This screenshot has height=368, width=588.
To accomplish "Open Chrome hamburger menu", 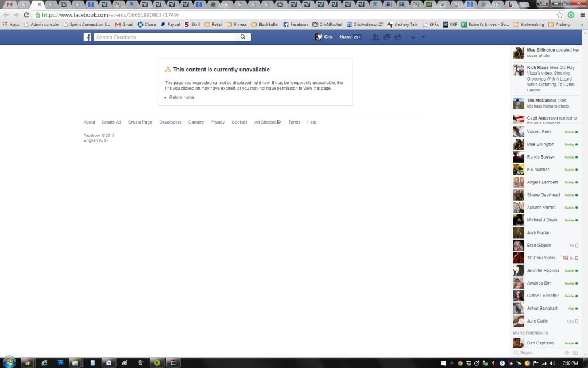I will (582, 15).
